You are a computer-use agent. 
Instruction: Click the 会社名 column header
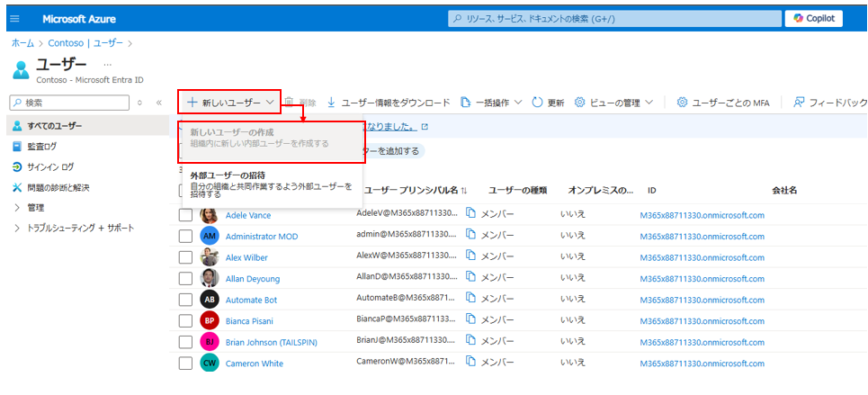[784, 190]
